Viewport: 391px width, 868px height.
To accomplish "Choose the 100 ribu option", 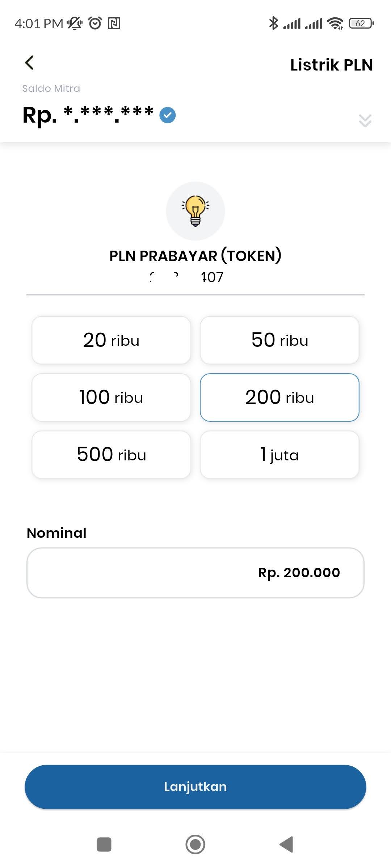I will (111, 397).
